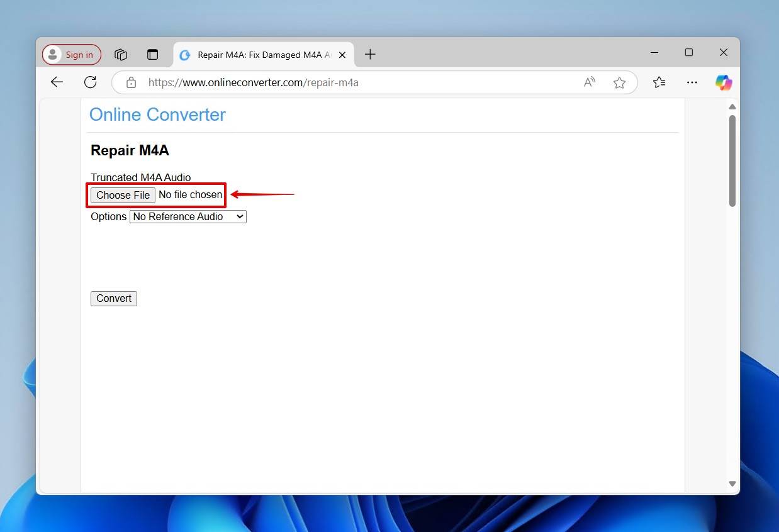The height and width of the screenshot is (532, 779).
Task: Open the tab actions icon left of the tab
Action: (x=153, y=55)
